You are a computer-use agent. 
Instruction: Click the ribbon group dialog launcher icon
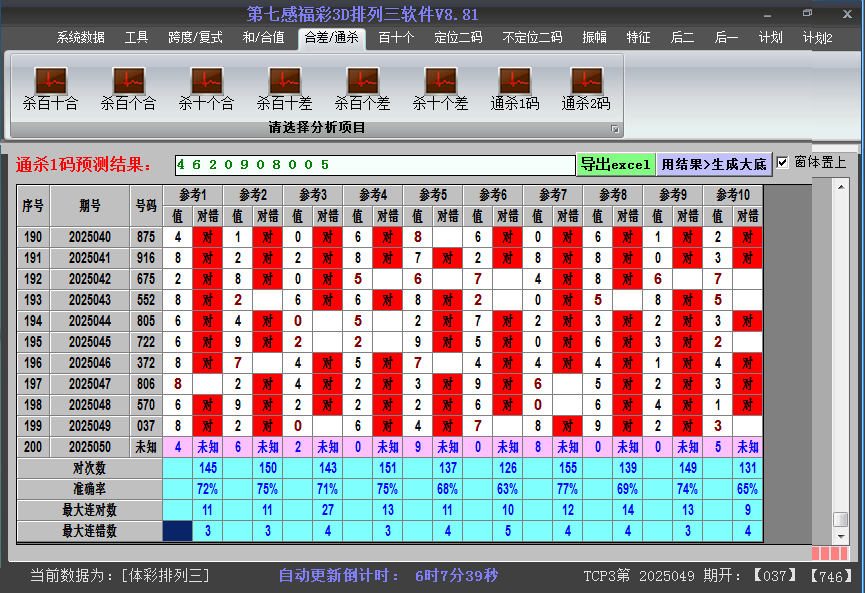click(615, 129)
